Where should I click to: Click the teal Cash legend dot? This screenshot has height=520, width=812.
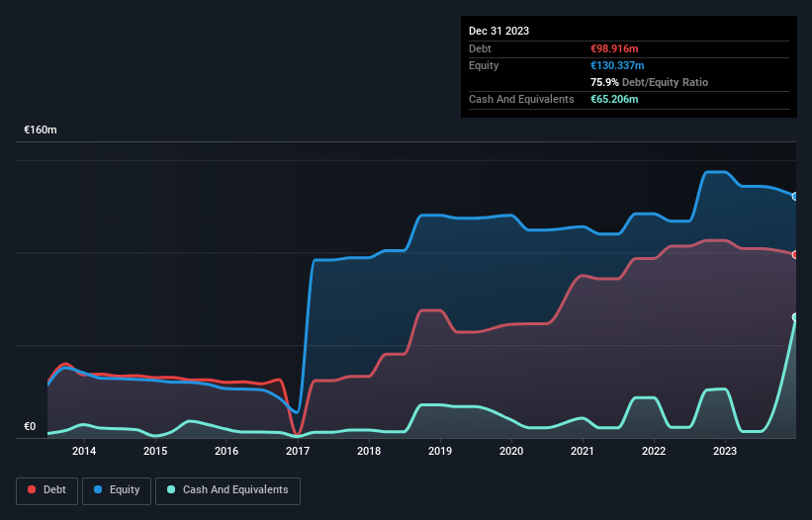(x=171, y=489)
